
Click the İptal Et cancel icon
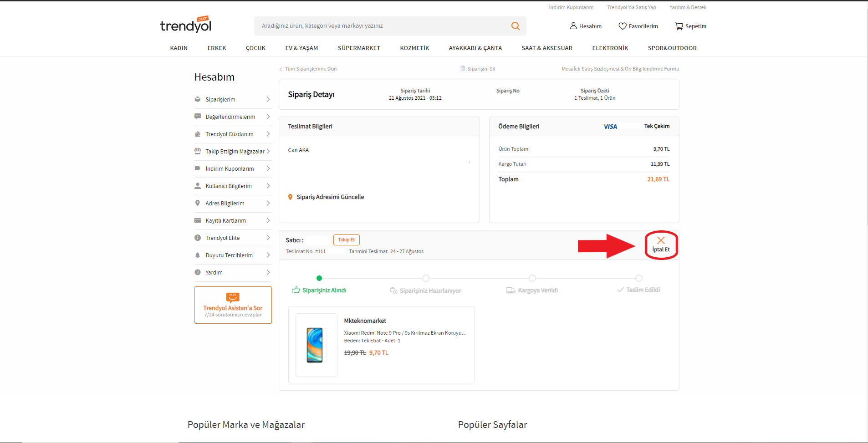(661, 240)
